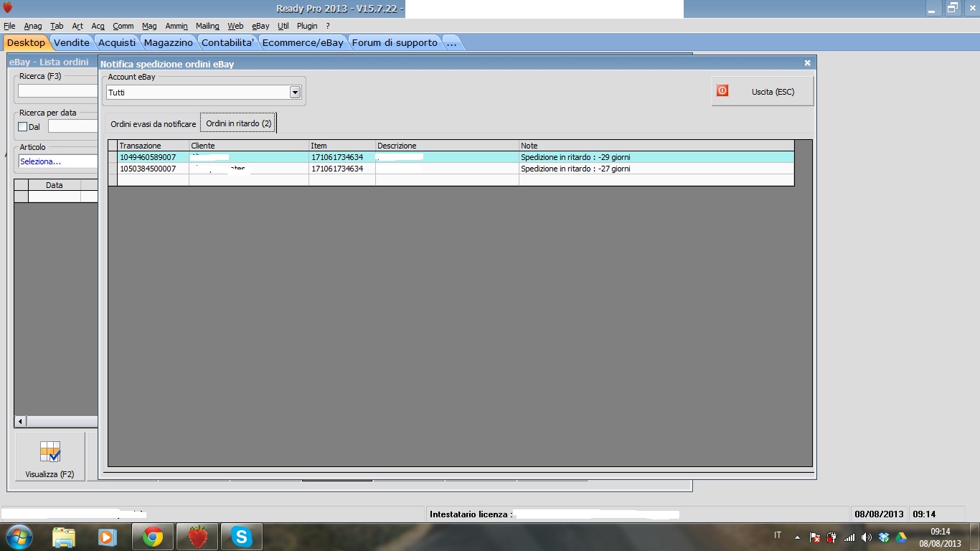The width and height of the screenshot is (980, 551).
Task: Toggle the Dal date checkbox
Action: (x=22, y=127)
